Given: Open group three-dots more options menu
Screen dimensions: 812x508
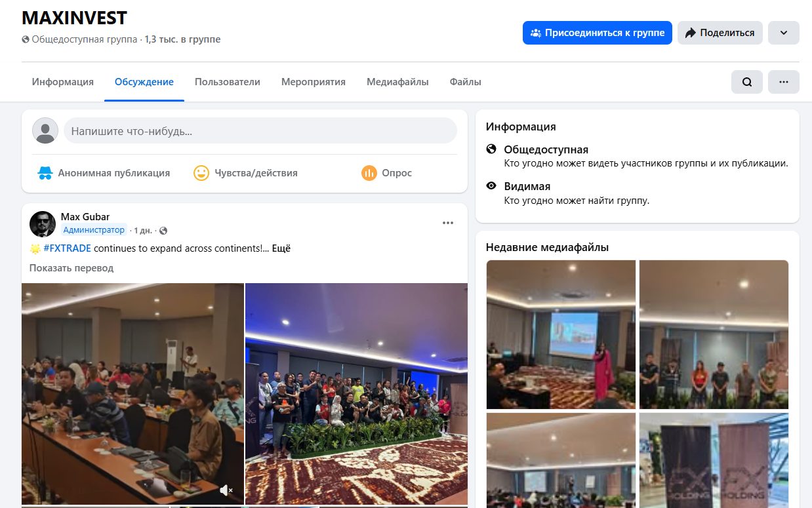Looking at the screenshot, I should click(784, 82).
